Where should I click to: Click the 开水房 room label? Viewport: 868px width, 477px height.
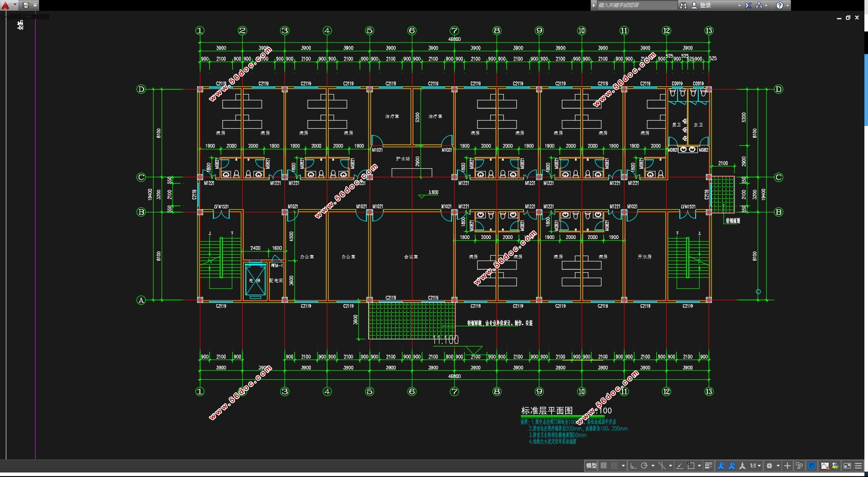coord(644,257)
